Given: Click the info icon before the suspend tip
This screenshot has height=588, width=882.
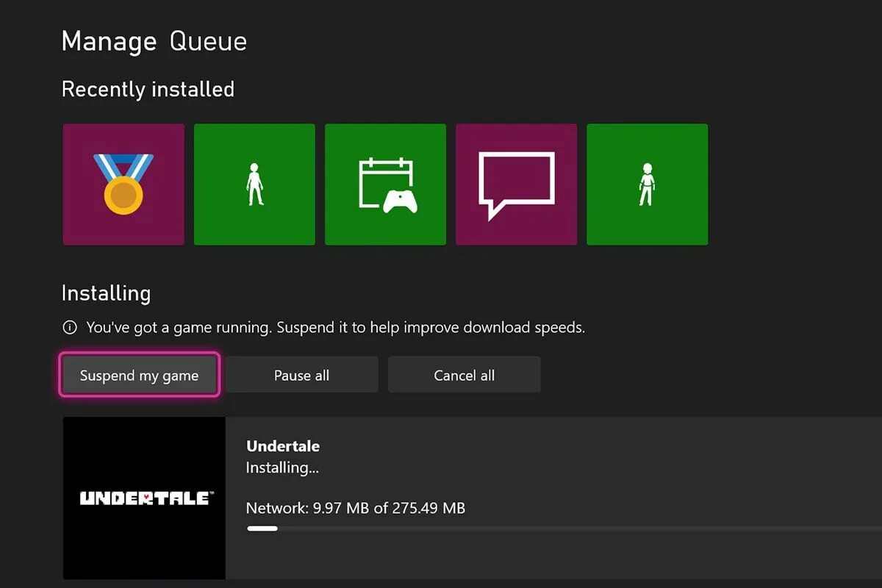Looking at the screenshot, I should 70,327.
